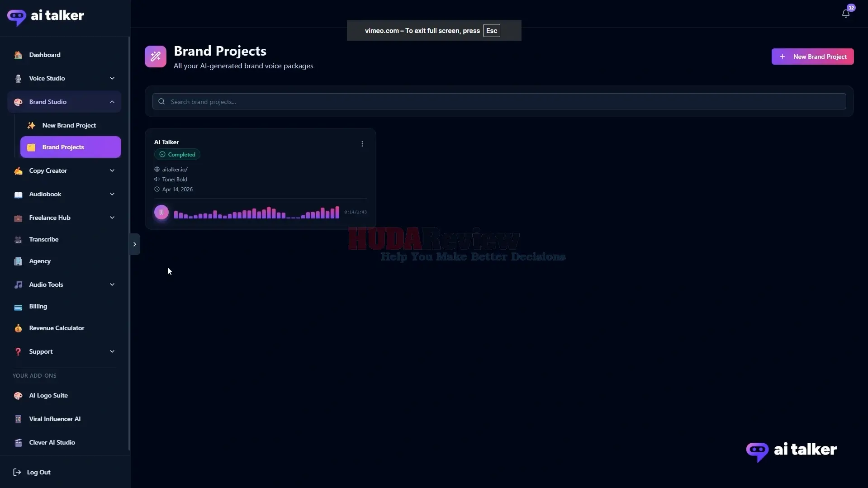868x488 pixels.
Task: Click the Freelance Hub briefcase icon
Action: (x=18, y=218)
